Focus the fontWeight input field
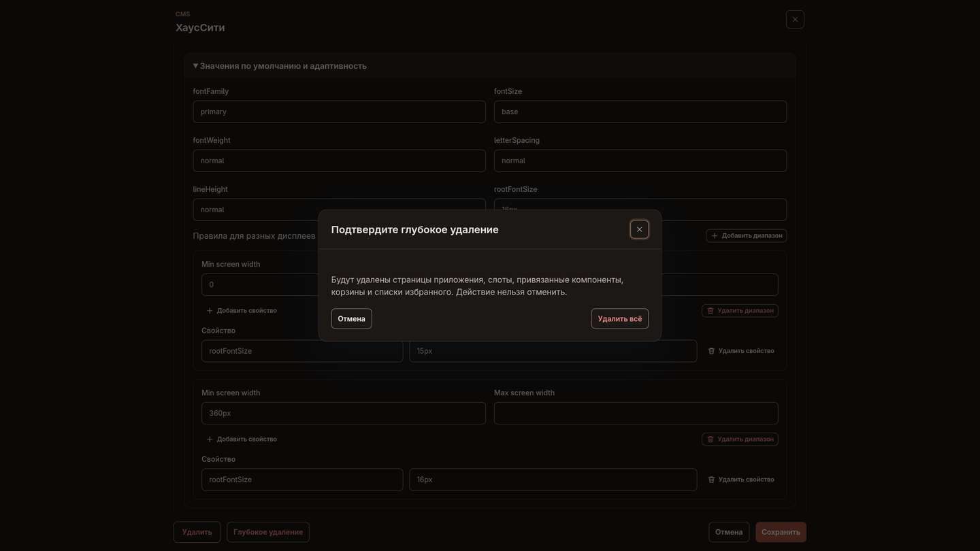The height and width of the screenshot is (551, 980). point(340,161)
